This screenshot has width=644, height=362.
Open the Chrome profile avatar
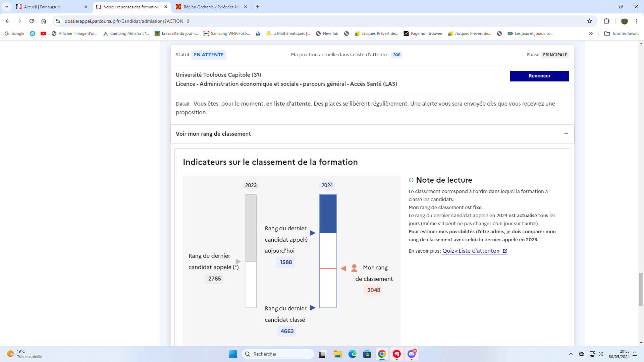(x=625, y=21)
